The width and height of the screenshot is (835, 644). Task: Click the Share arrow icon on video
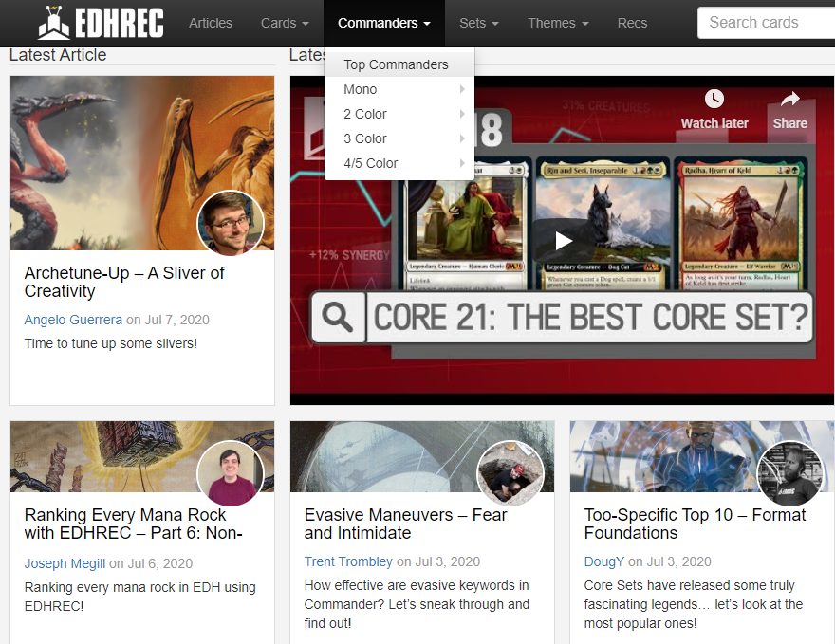coord(790,99)
